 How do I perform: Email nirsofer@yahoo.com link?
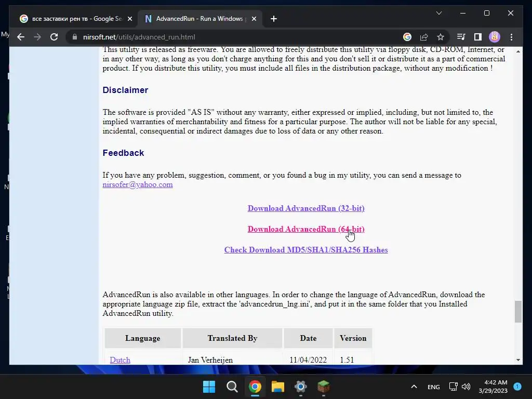point(137,184)
